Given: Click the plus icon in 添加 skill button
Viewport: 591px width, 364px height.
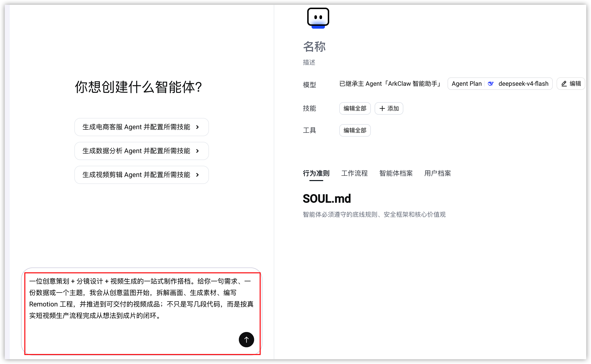Looking at the screenshot, I should (382, 108).
